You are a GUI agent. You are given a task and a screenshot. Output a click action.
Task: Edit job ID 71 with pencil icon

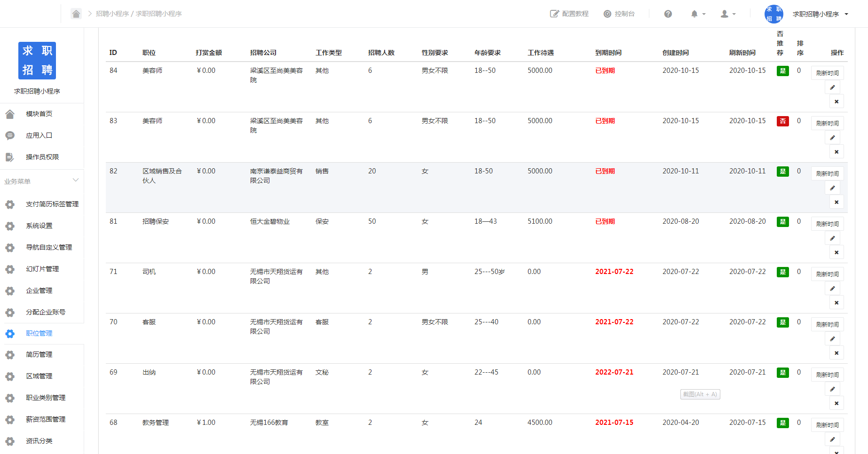point(832,289)
